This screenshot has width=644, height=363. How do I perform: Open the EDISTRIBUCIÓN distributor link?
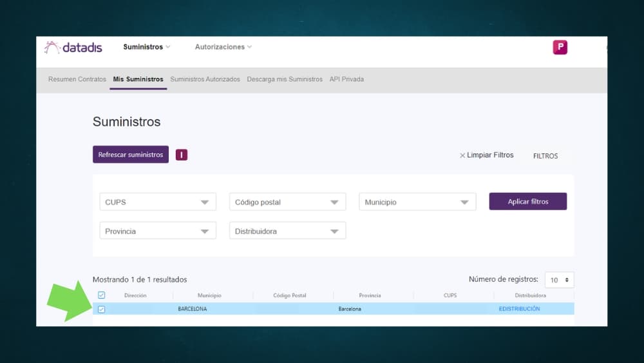(519, 309)
